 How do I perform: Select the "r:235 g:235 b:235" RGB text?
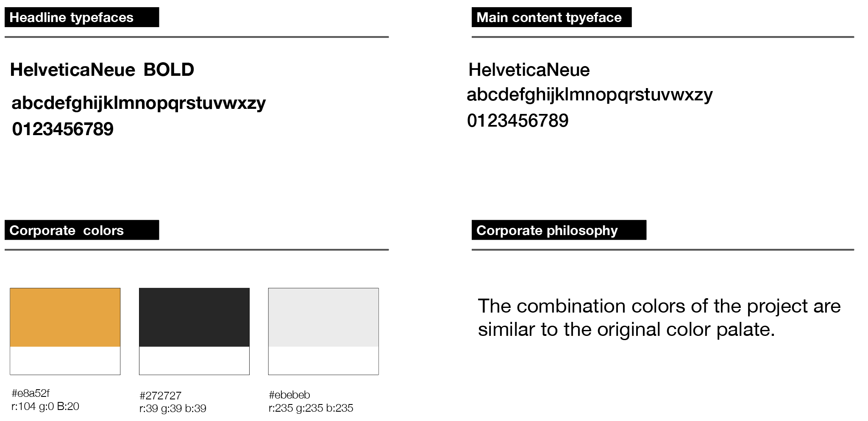click(x=311, y=408)
